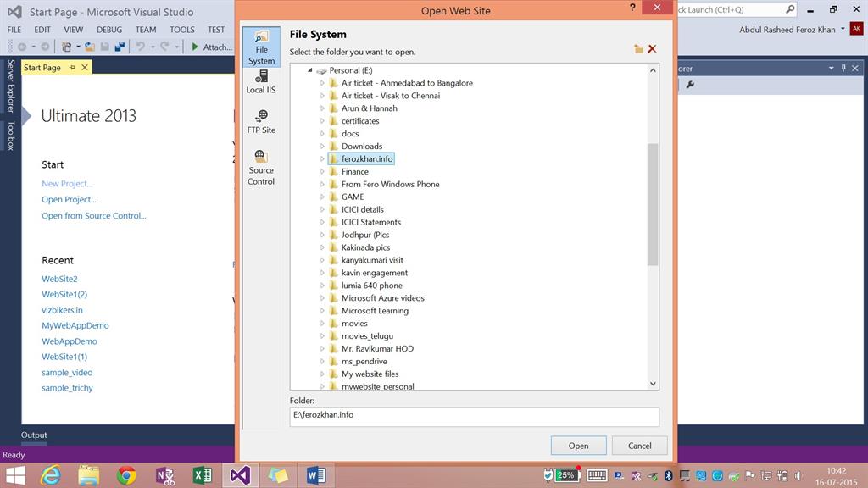Click the folder tree vertical scrollbar thumb

653,204
